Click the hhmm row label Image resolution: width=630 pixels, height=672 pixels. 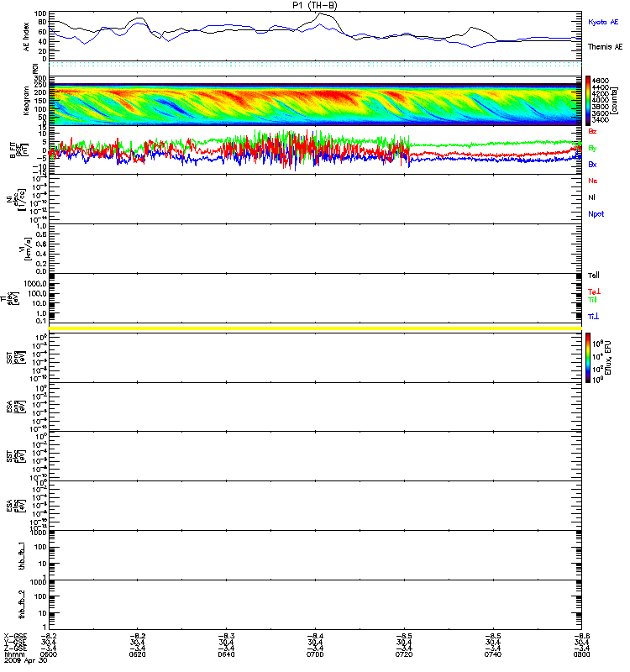14,654
